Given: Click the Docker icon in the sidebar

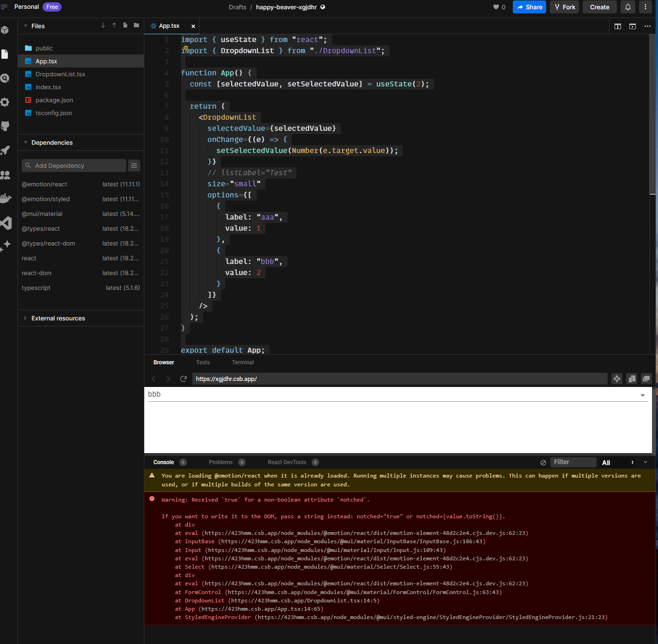Looking at the screenshot, I should click(x=6, y=198).
